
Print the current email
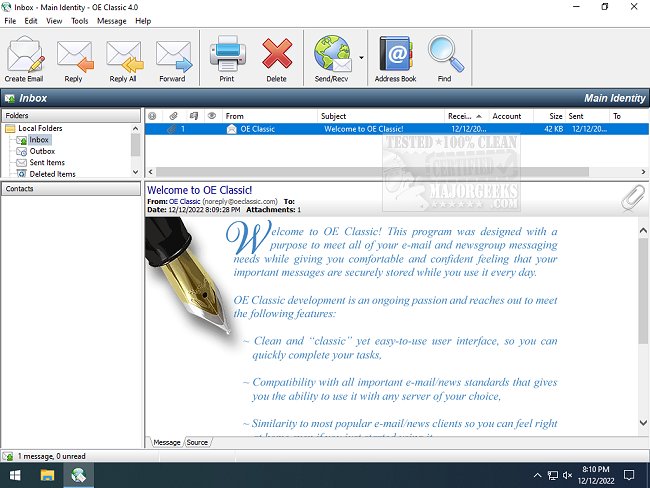(x=227, y=56)
